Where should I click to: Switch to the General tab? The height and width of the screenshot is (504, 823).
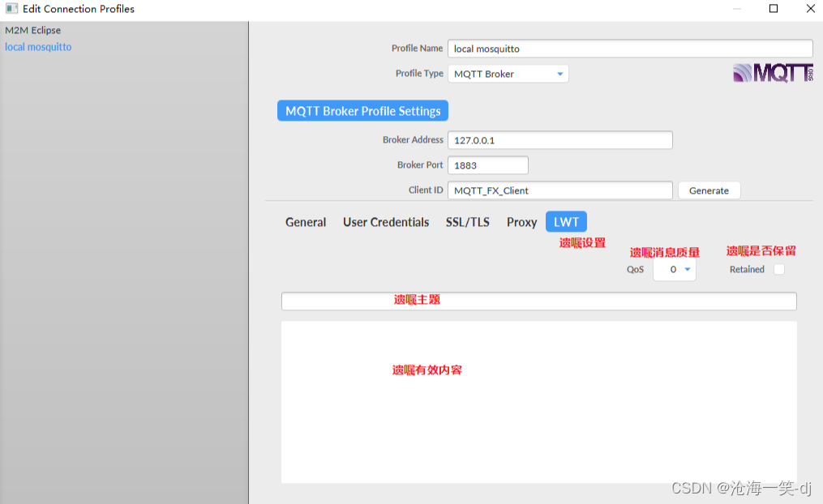pyautogui.click(x=306, y=222)
